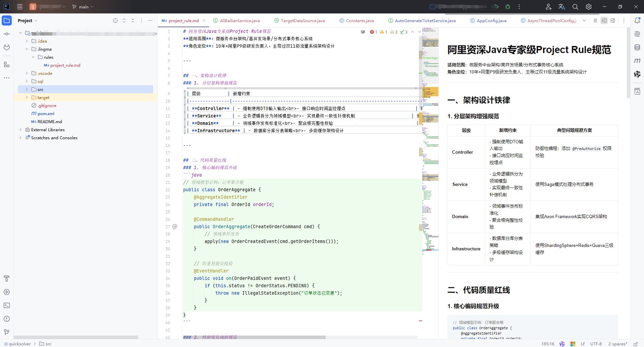Switch markdown view to Preview only
Image resolution: width=644 pixels, height=347 pixels.
coord(613,20)
